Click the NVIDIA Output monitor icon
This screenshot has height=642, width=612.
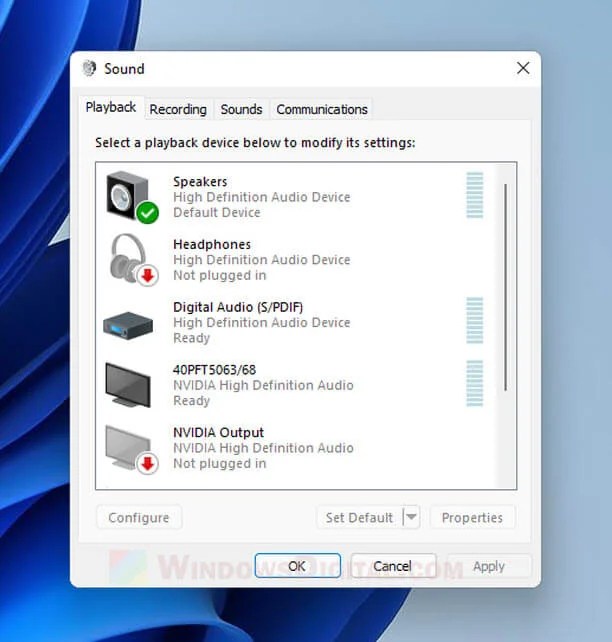coord(132,450)
